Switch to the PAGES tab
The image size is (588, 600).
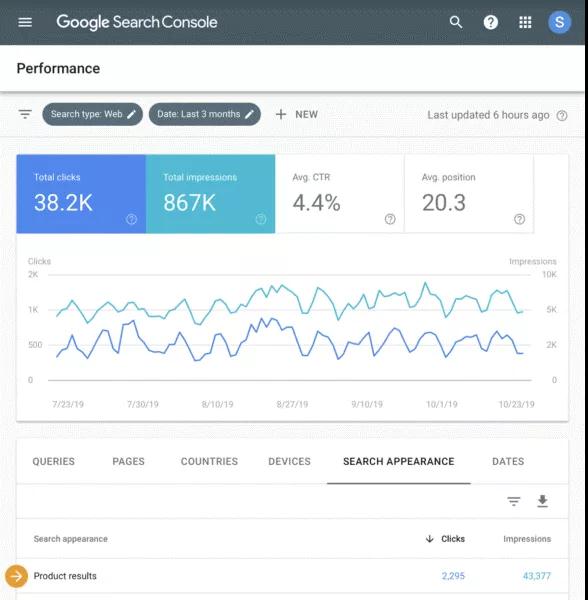tap(129, 461)
